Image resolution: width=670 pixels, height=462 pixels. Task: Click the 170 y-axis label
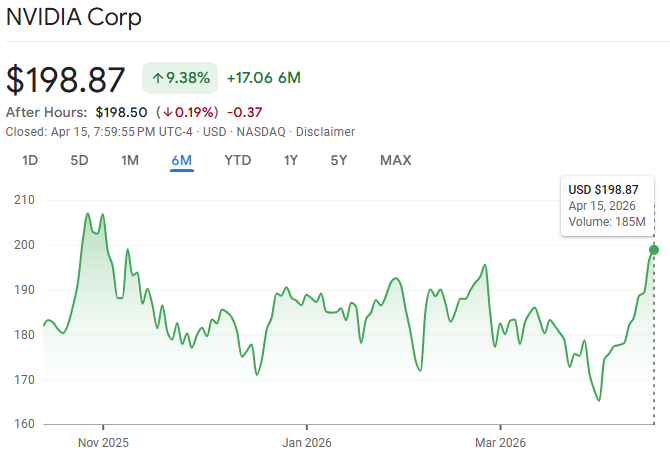(x=24, y=380)
